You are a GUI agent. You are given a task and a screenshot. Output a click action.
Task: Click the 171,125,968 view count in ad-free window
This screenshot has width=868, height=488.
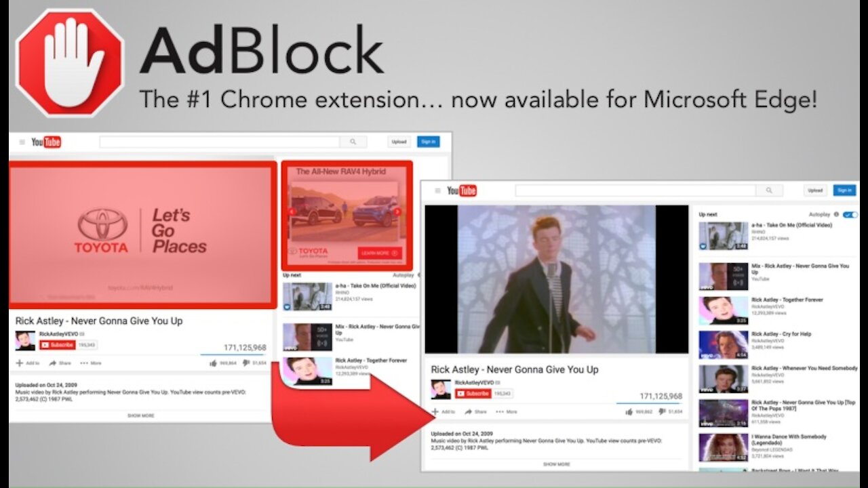coord(661,396)
